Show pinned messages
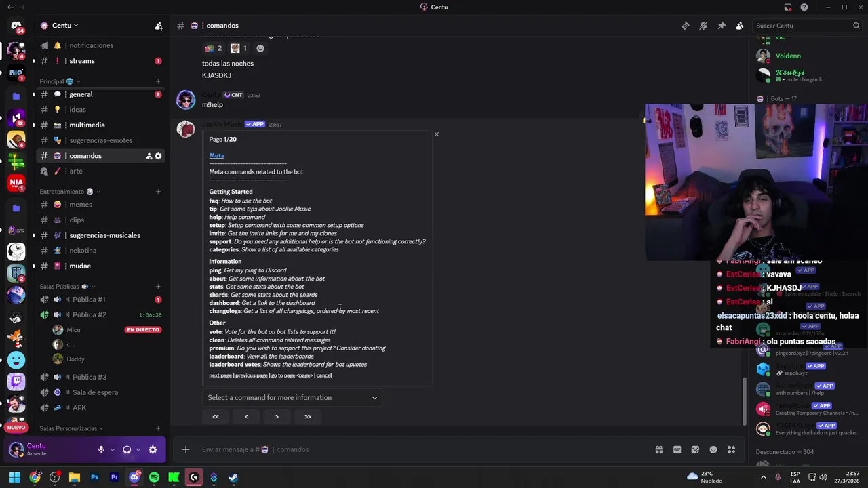Screen dimensions: 868x488 coord(722,26)
